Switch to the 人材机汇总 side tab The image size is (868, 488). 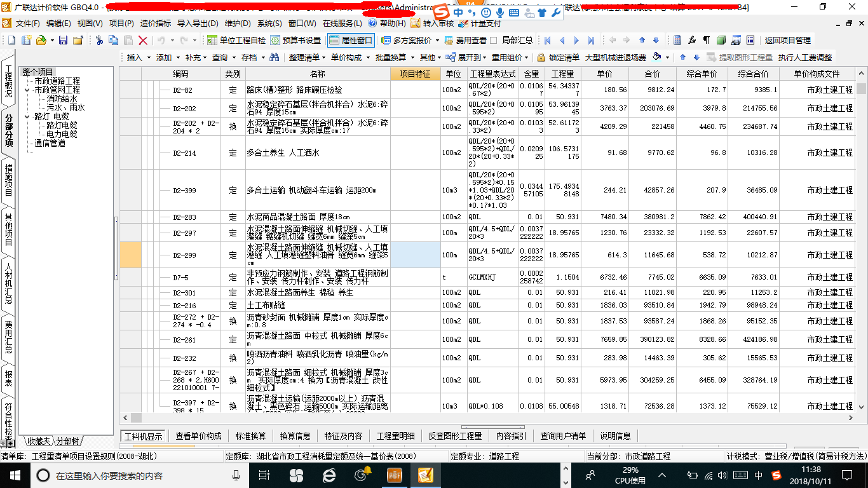coord(9,282)
